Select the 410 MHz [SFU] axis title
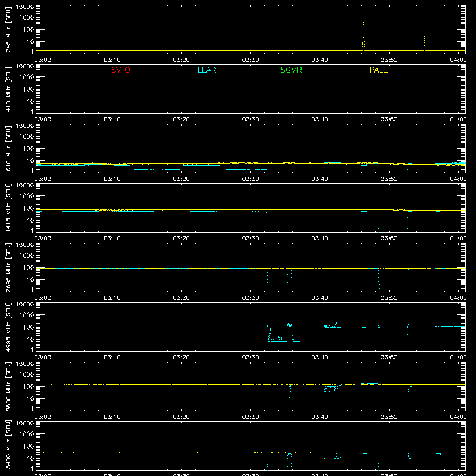This screenshot has height=476, width=476. [x=8, y=89]
